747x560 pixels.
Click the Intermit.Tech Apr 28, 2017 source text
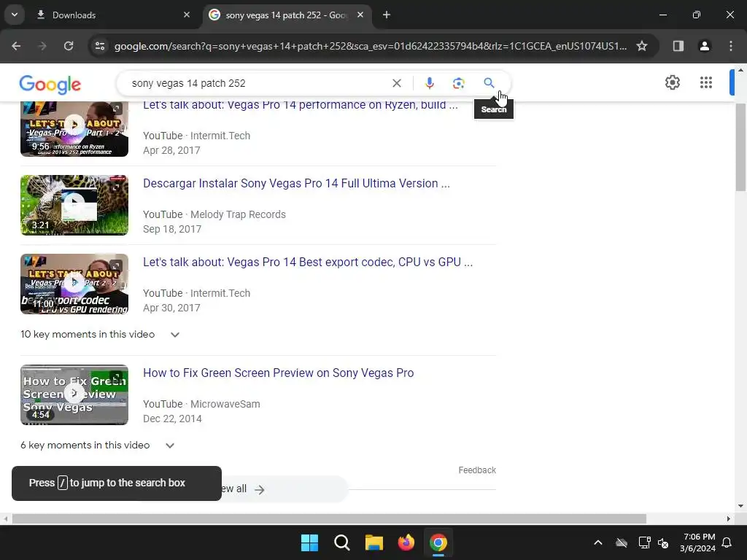point(196,143)
